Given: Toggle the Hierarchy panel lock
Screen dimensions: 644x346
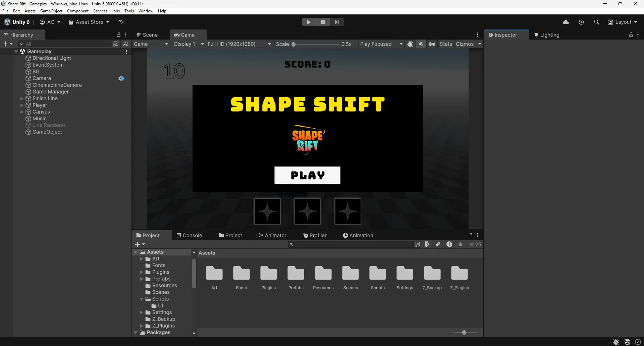Looking at the screenshot, I should coord(118,35).
